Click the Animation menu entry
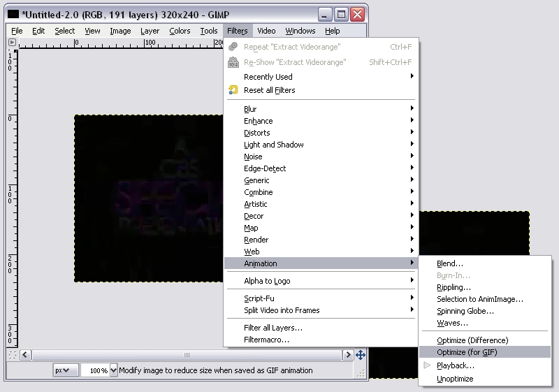 point(321,263)
